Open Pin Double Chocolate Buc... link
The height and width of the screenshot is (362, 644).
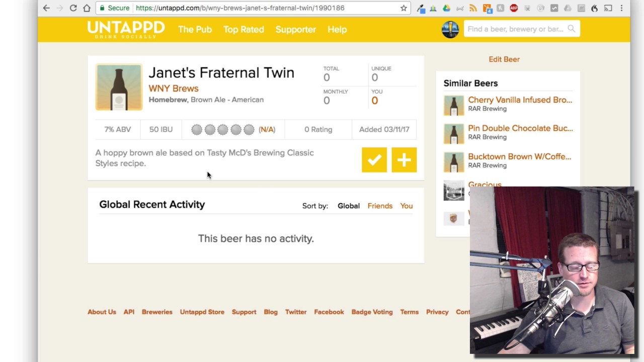[x=520, y=128]
